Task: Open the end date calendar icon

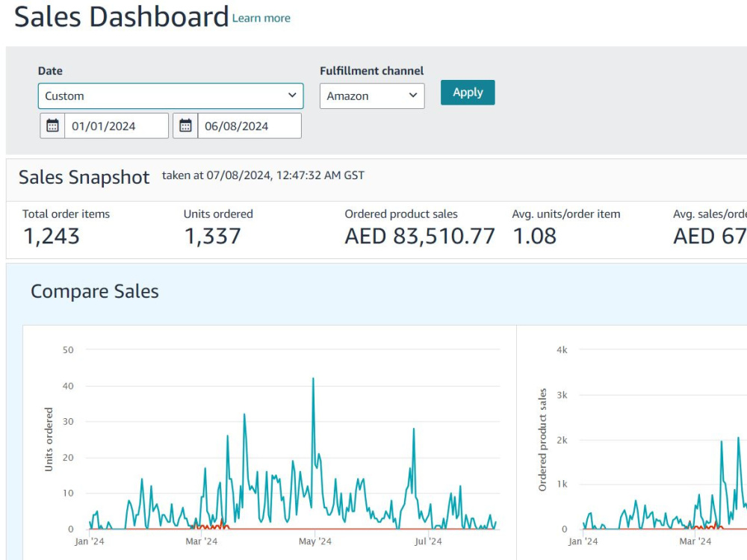Action: click(x=185, y=125)
